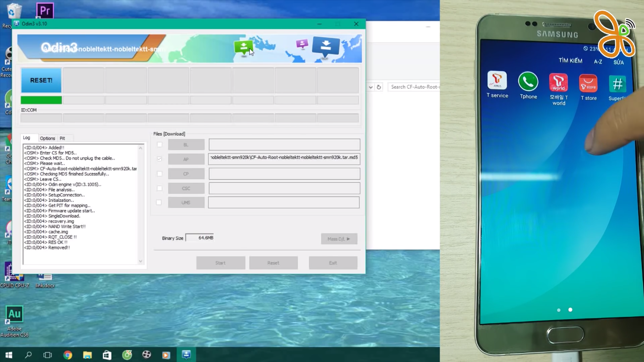The width and height of the screenshot is (644, 362).
Task: Click the green progress bar under RESET!
Action: (x=41, y=100)
